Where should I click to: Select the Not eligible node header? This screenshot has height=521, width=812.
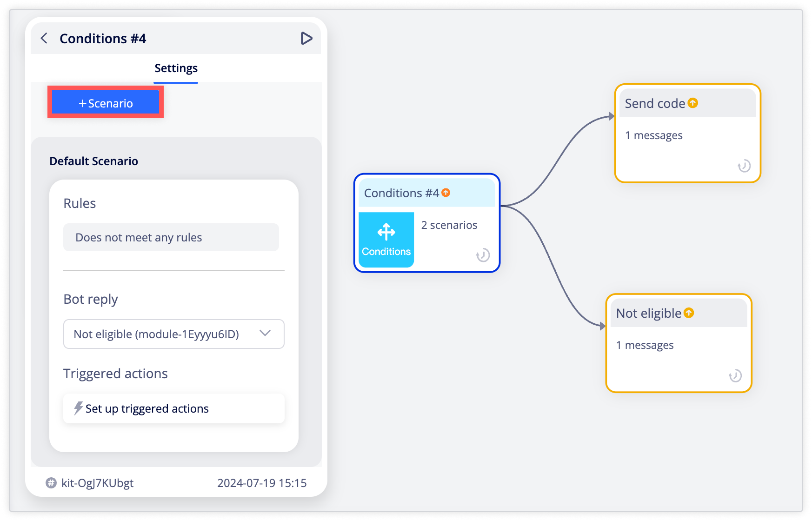pos(679,313)
